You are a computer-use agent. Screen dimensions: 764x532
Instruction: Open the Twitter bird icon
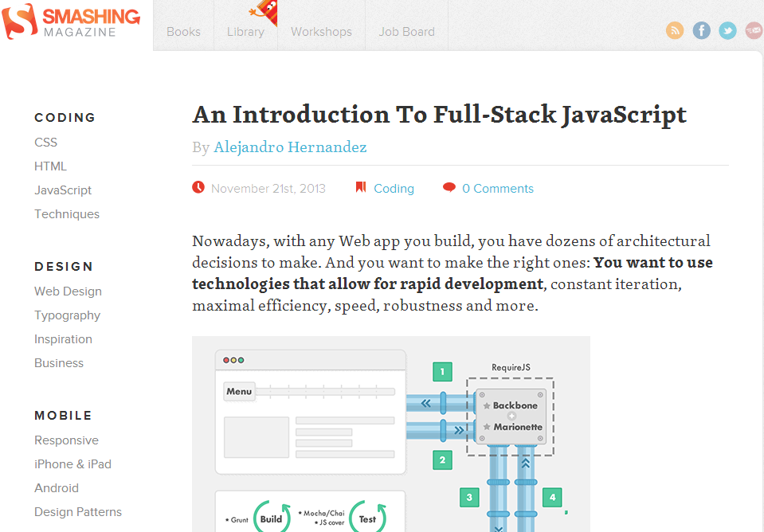(727, 31)
